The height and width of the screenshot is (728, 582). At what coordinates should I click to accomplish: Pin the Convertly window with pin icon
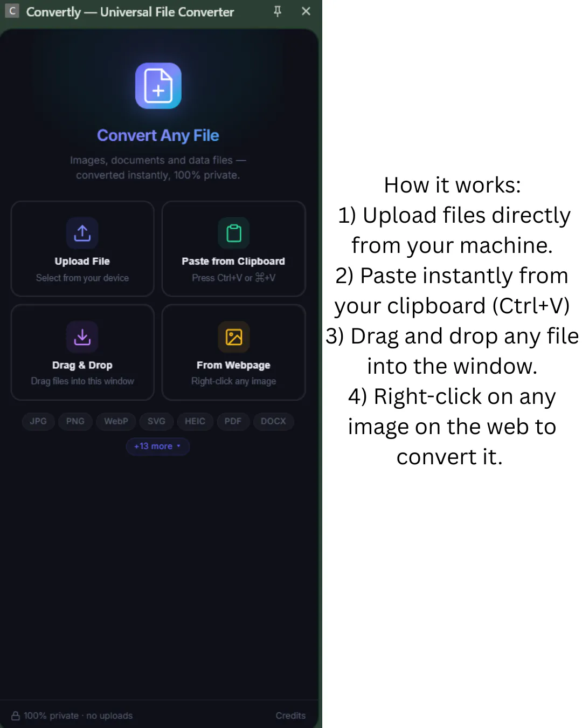pos(278,11)
